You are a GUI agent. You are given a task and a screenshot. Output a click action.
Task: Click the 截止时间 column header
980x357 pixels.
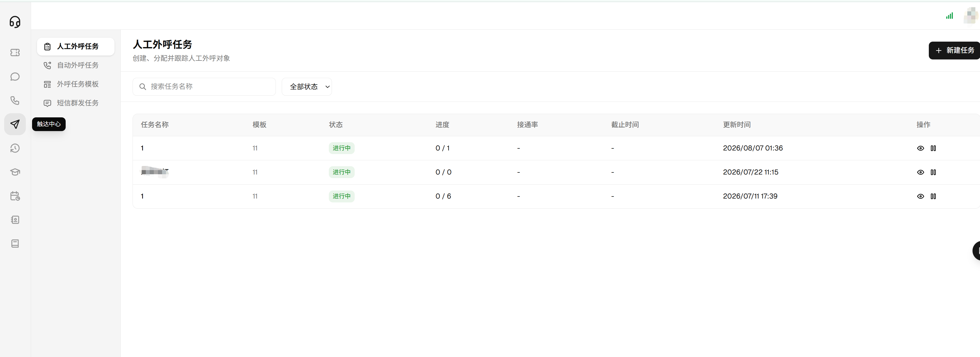(625, 125)
